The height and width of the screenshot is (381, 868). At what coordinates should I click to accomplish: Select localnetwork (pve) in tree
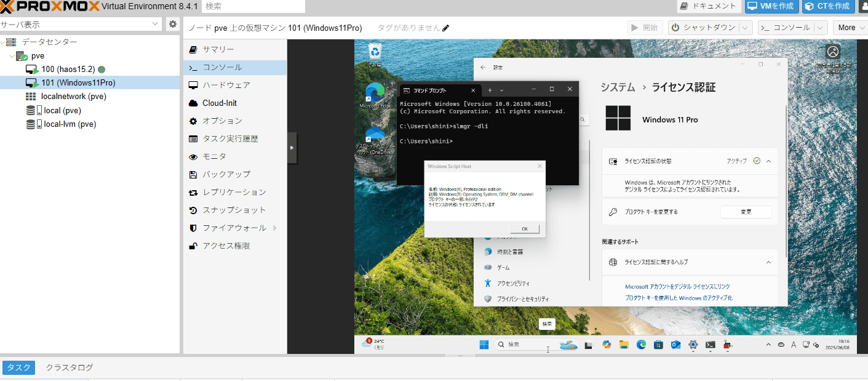[x=74, y=97]
